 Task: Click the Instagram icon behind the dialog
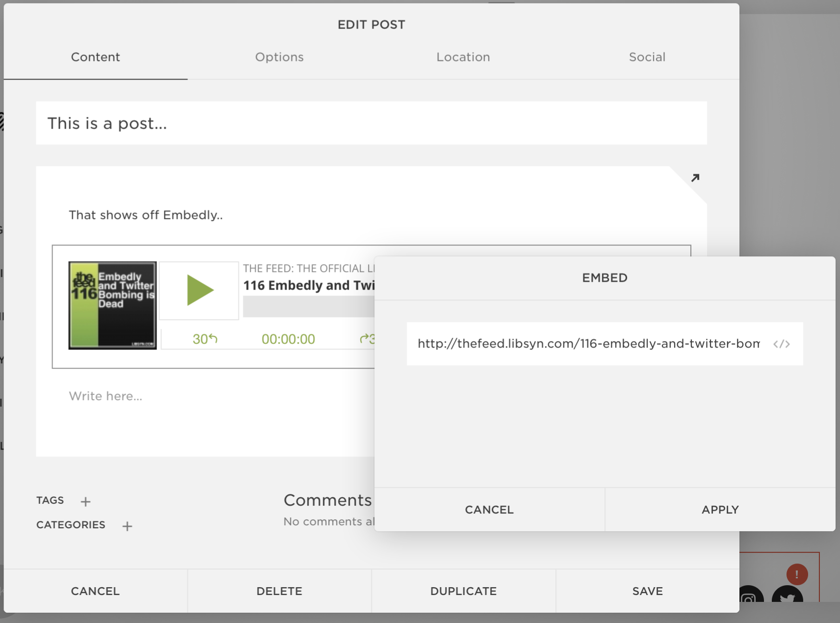[x=750, y=595]
